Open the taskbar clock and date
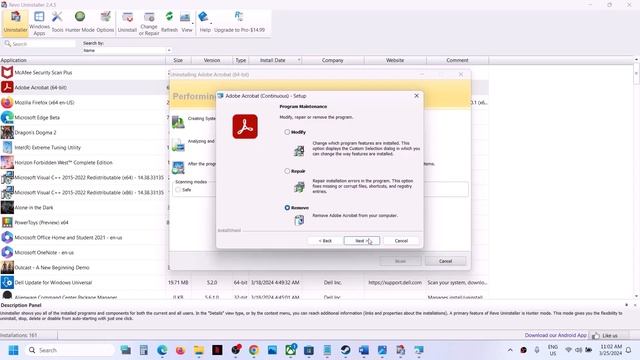Image resolution: width=640 pixels, height=360 pixels. (611, 350)
